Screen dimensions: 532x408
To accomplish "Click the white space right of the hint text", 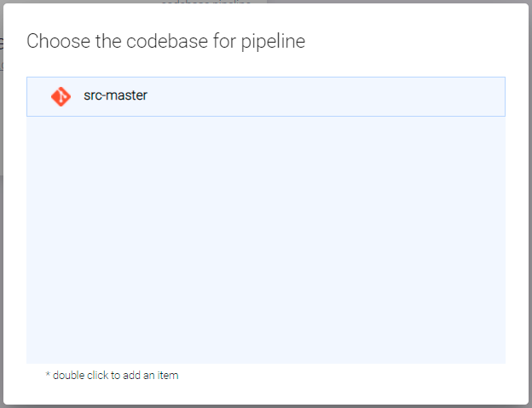I will [x=341, y=375].
